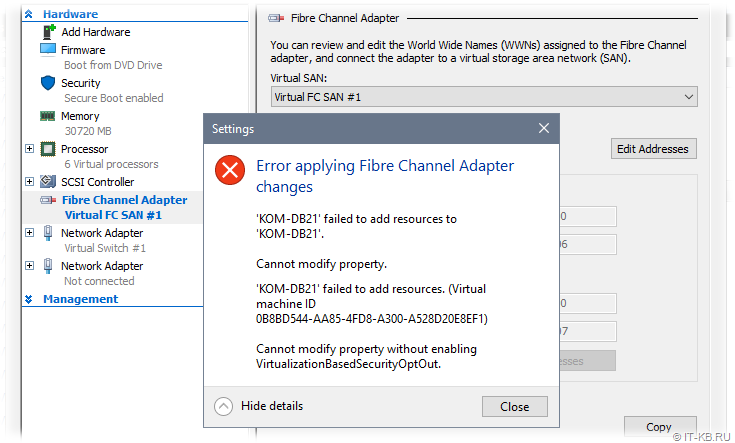Select the Network Adapter labeled Virtual Switch #1
735x443 pixels.
click(x=102, y=233)
